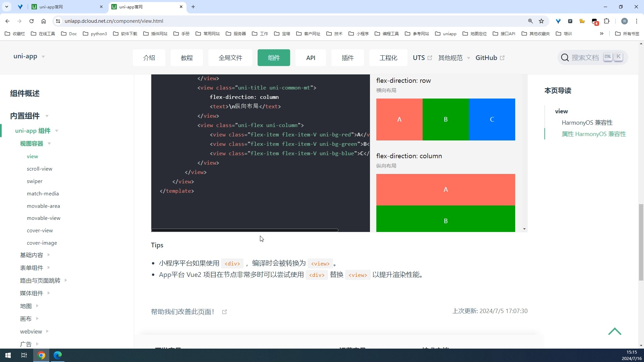Open external link icon beside 帮助我们改善此页面
This screenshot has height=362, width=644.
tap(225, 312)
